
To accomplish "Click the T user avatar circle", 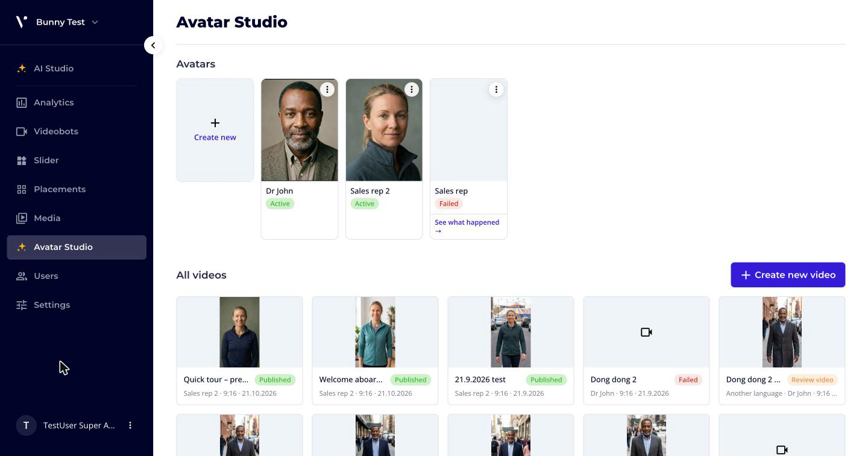I will click(26, 425).
